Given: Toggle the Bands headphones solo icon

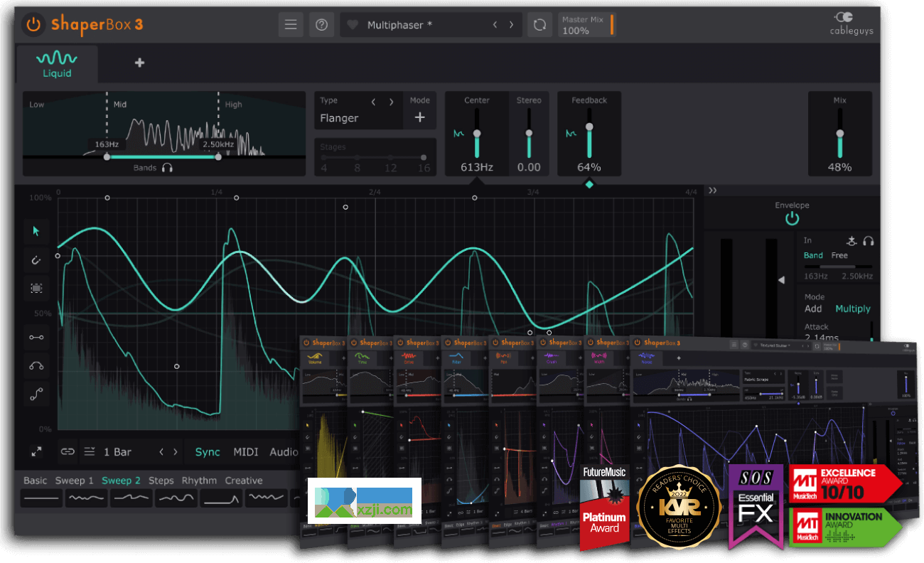Looking at the screenshot, I should [x=167, y=168].
